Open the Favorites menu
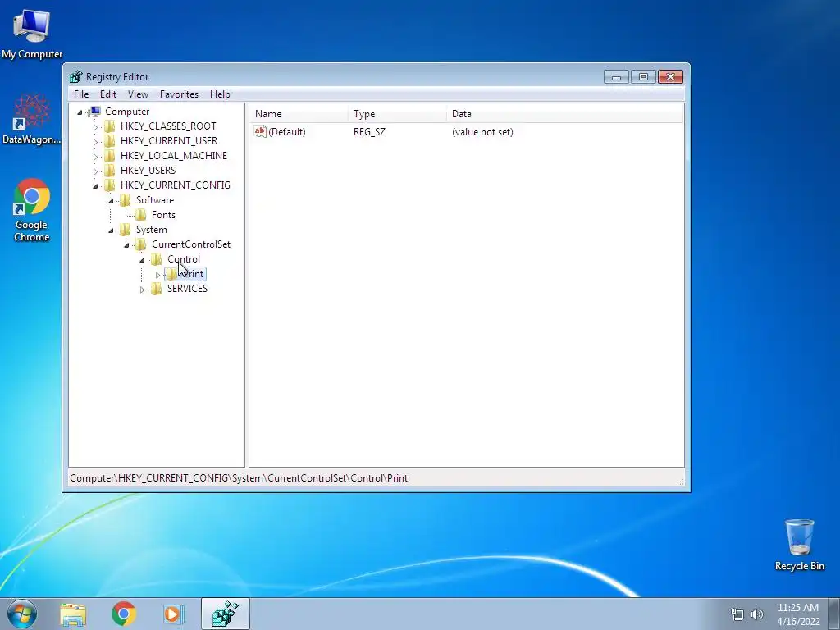Image resolution: width=840 pixels, height=630 pixels. (179, 94)
